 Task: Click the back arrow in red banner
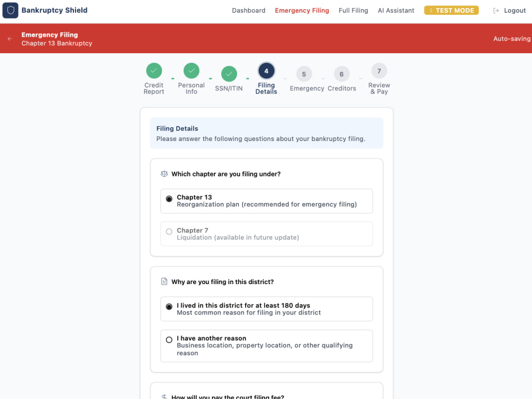point(10,39)
